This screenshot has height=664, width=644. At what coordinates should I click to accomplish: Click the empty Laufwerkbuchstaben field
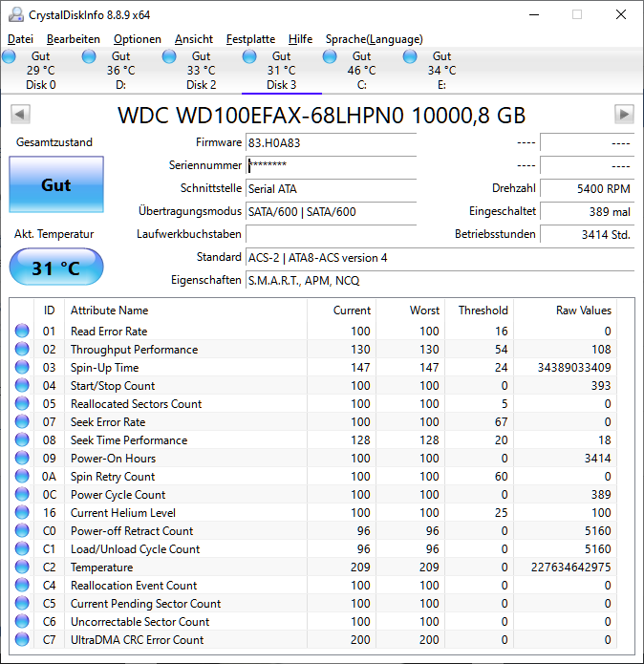(332, 234)
